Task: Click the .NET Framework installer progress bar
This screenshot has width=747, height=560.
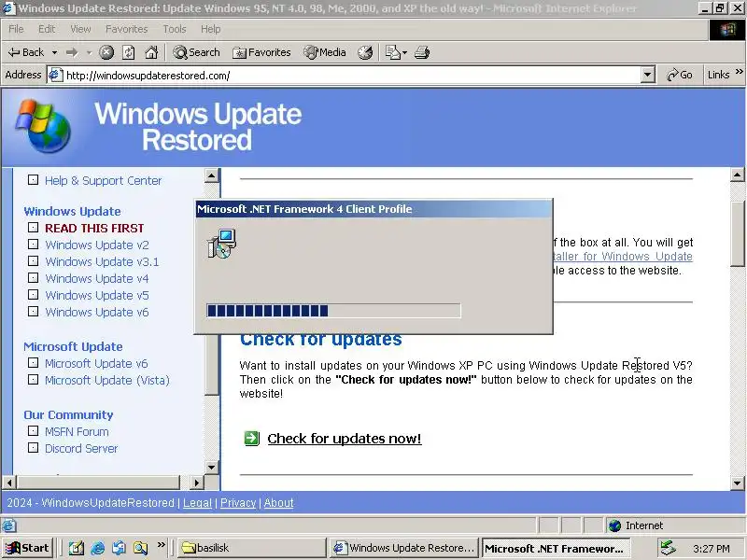Action: (x=333, y=311)
